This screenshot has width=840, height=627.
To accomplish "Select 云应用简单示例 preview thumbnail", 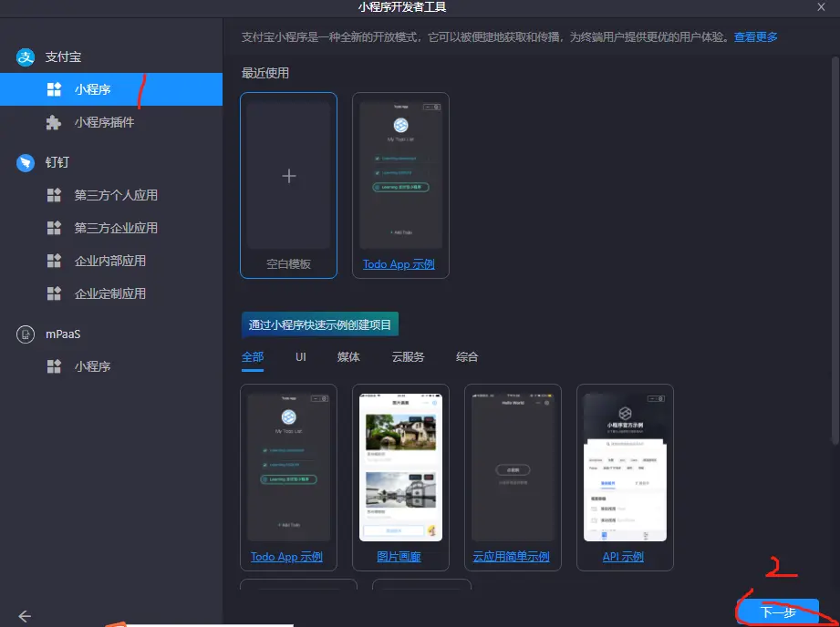I will click(x=513, y=468).
